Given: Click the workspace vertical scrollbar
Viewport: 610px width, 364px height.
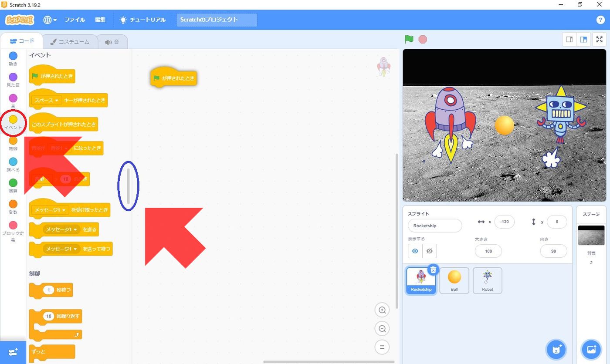Looking at the screenshot, I should tap(396, 231).
